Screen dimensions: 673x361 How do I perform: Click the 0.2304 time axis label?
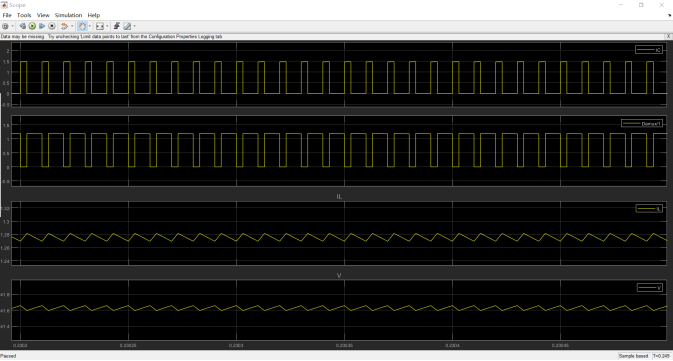452,345
